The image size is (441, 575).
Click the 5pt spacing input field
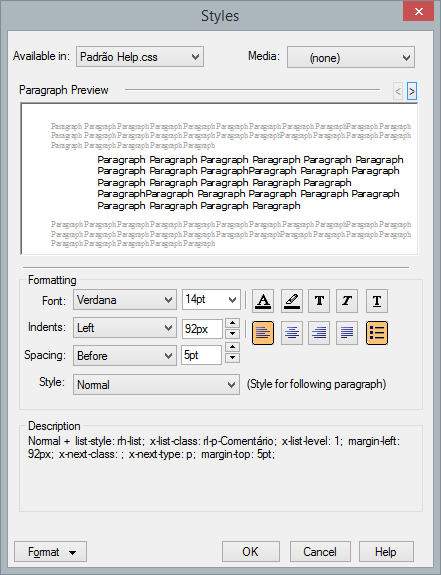click(201, 355)
